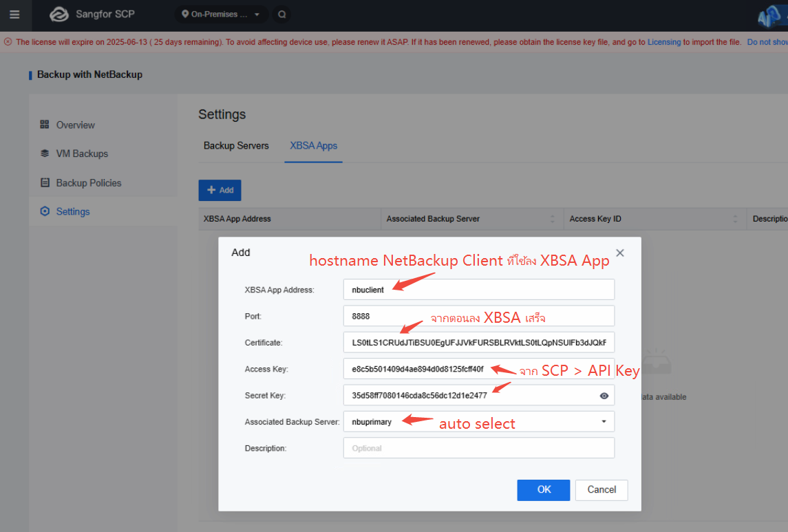Expand the On-Premises region dropdown

(x=221, y=14)
